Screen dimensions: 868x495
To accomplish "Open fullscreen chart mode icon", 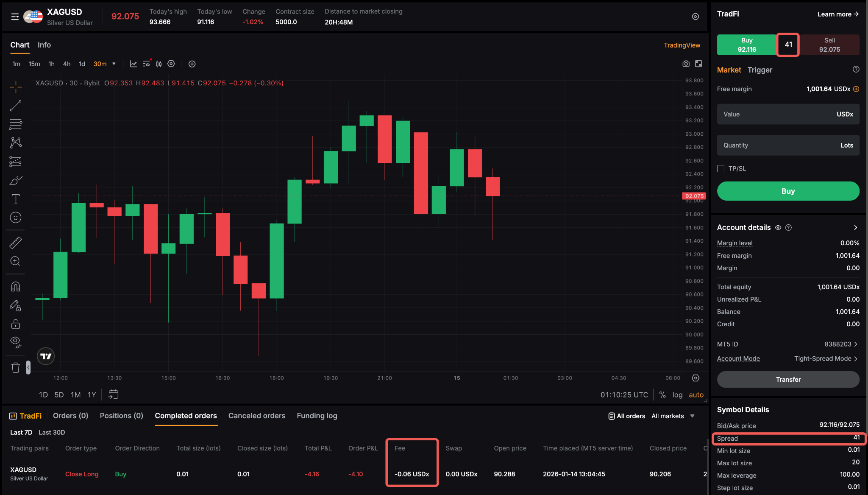I will coord(698,64).
